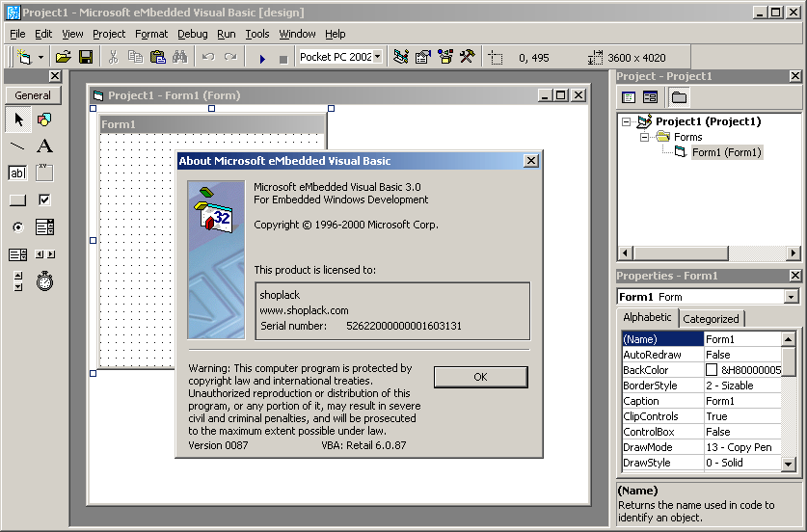807x532 pixels.
Task: Open the Tools menu
Action: click(x=256, y=34)
